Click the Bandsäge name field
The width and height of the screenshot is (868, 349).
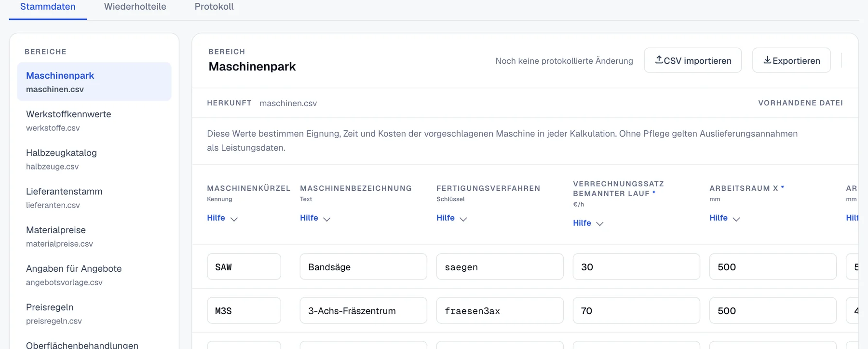(363, 266)
